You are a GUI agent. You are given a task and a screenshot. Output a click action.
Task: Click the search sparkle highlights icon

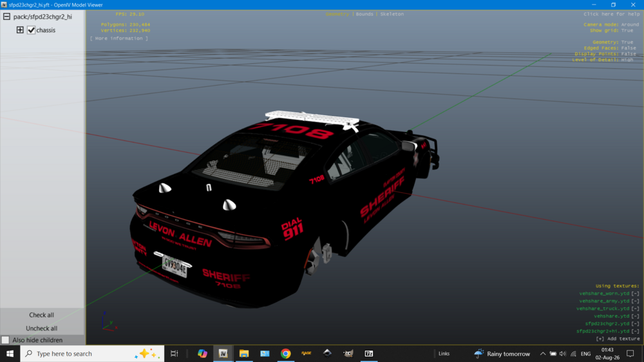click(x=147, y=354)
